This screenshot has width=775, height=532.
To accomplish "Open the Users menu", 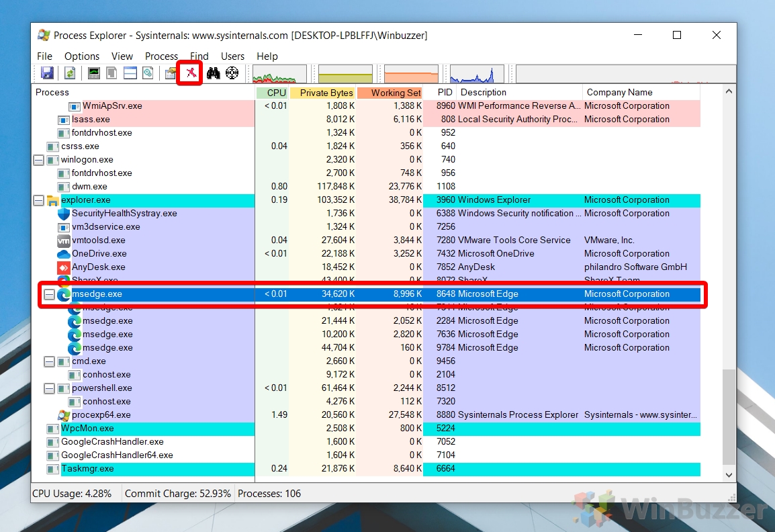I will (232, 56).
